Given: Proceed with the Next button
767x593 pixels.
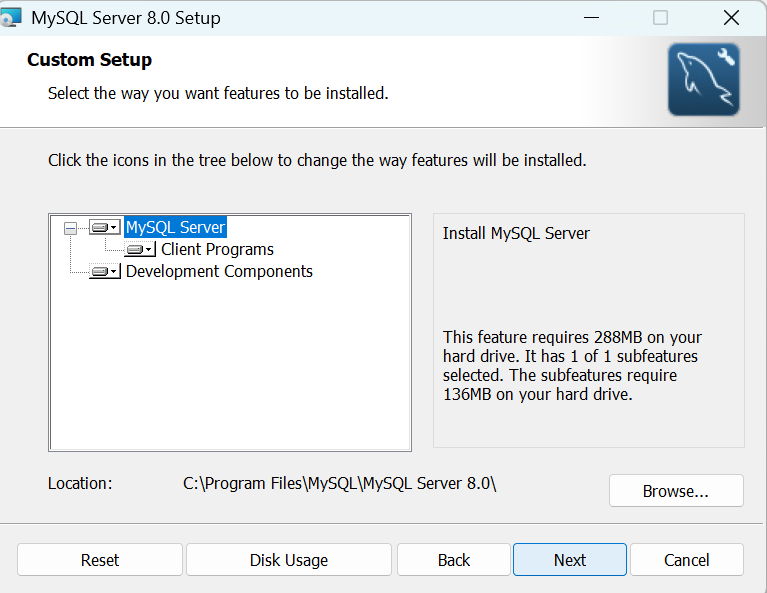Looking at the screenshot, I should [570, 560].
